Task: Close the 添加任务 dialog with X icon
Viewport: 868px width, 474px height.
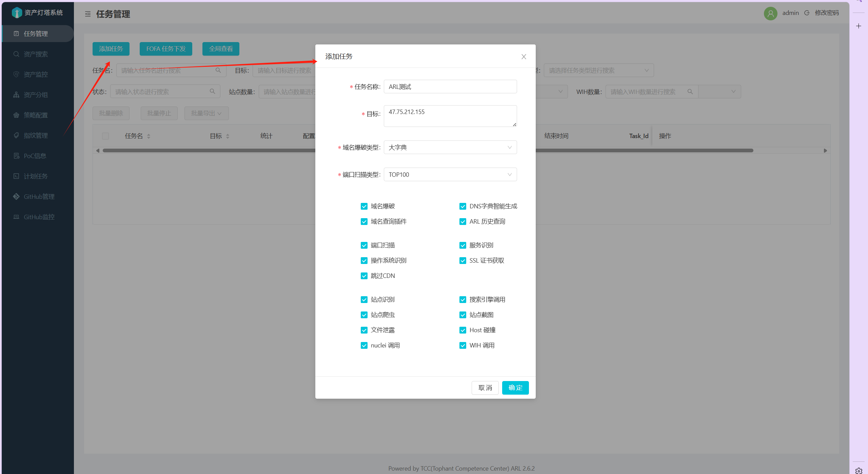Action: (x=524, y=57)
